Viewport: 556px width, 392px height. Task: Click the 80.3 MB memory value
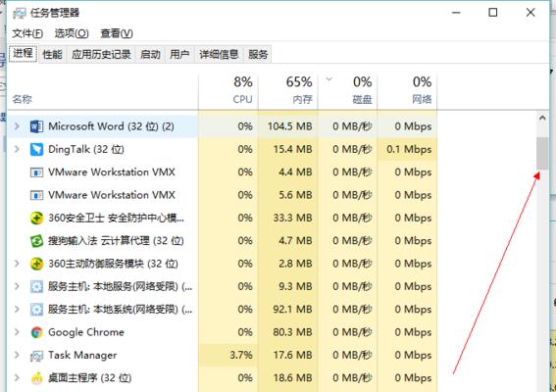(x=292, y=332)
